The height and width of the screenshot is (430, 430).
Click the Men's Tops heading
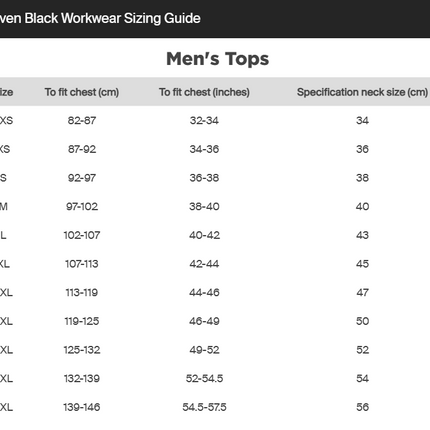217,59
